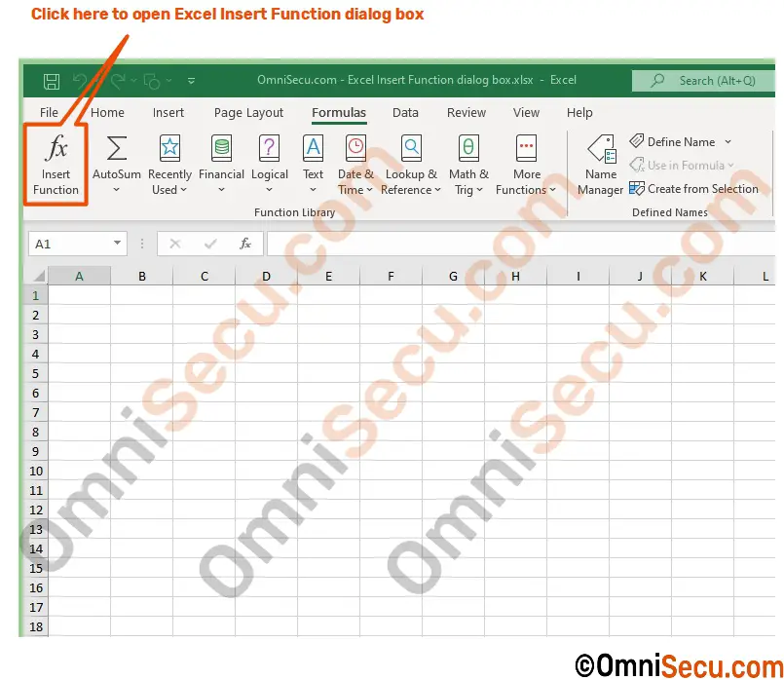Expand the AutoSum dropdown chevron
The width and height of the screenshot is (784, 680).
[116, 190]
